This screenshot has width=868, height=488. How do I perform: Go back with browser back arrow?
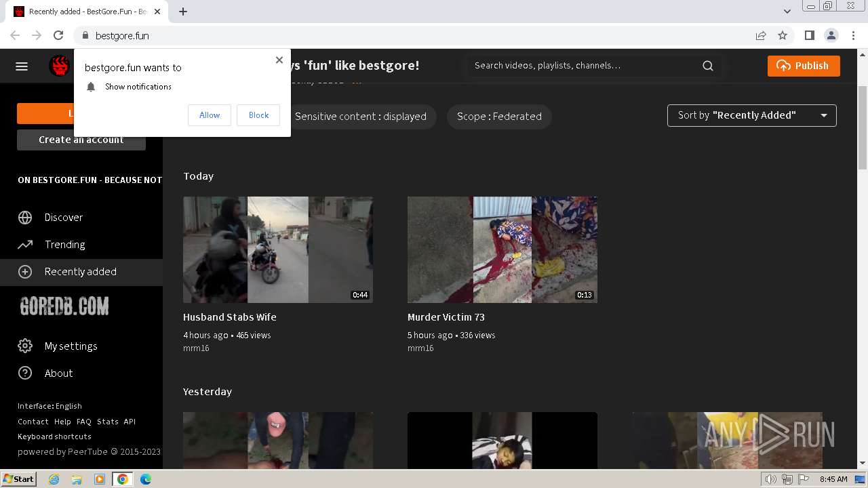(x=15, y=35)
